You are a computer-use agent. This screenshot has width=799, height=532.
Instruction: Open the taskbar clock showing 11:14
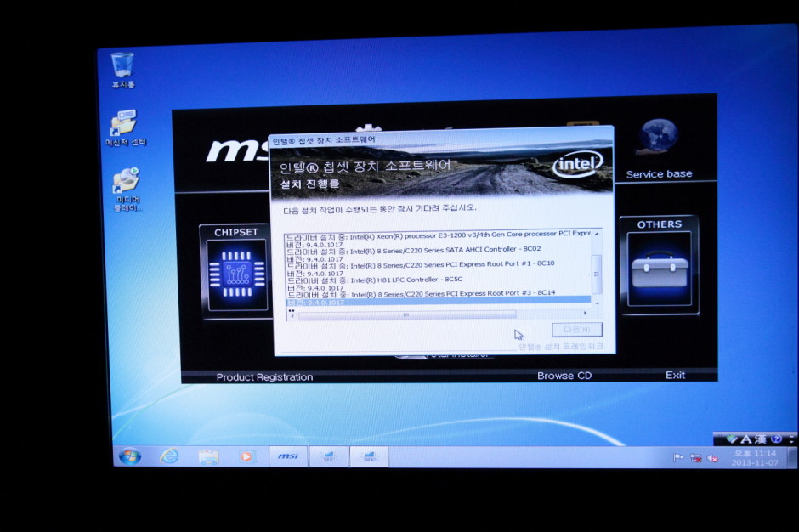tap(755, 457)
